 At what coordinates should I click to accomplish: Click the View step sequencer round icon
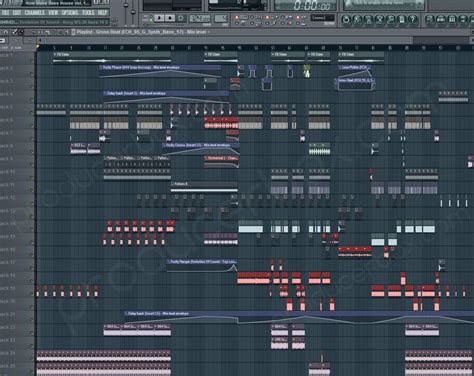pyautogui.click(x=441, y=19)
